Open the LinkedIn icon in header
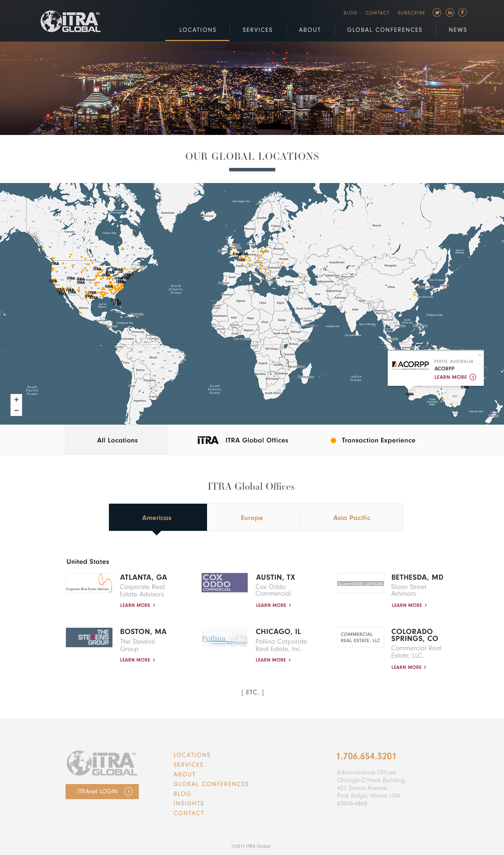 click(x=450, y=12)
